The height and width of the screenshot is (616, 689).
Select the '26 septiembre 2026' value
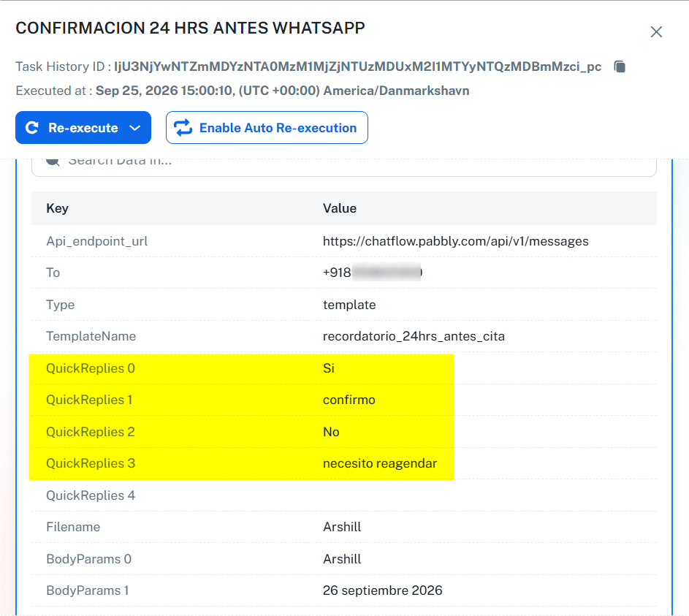point(383,590)
